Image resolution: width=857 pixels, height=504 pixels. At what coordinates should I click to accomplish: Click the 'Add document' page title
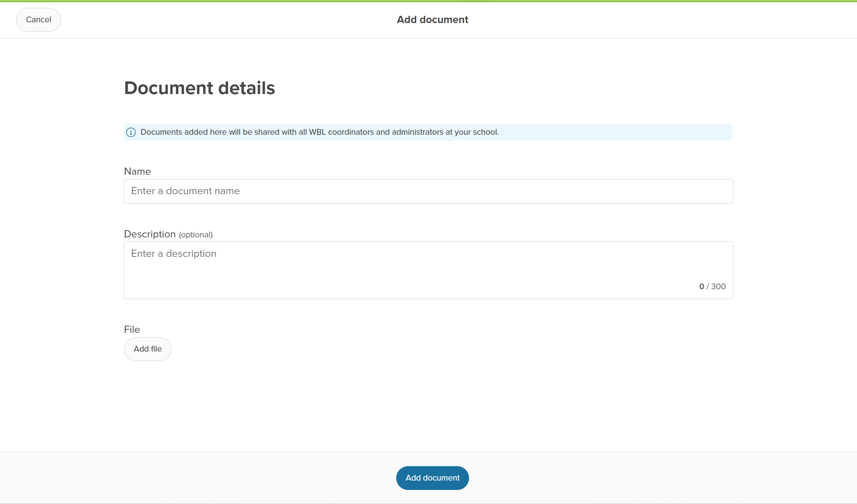[x=432, y=20]
